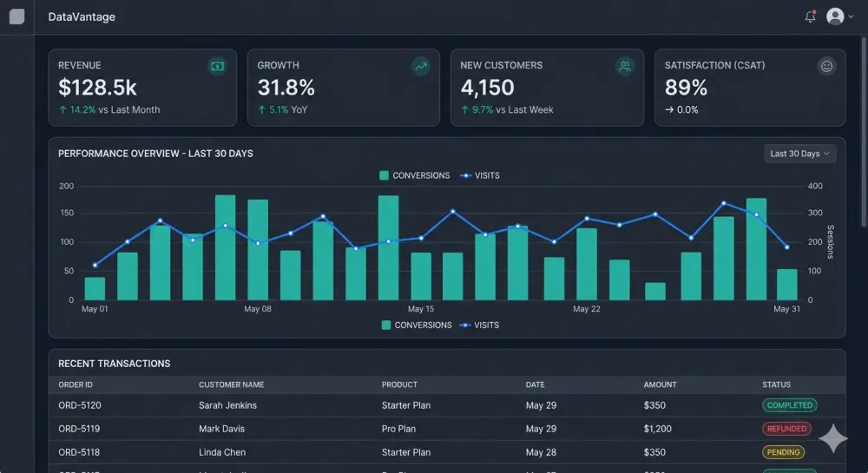Open order ORD-5119
The height and width of the screenshot is (473, 868).
click(x=79, y=429)
